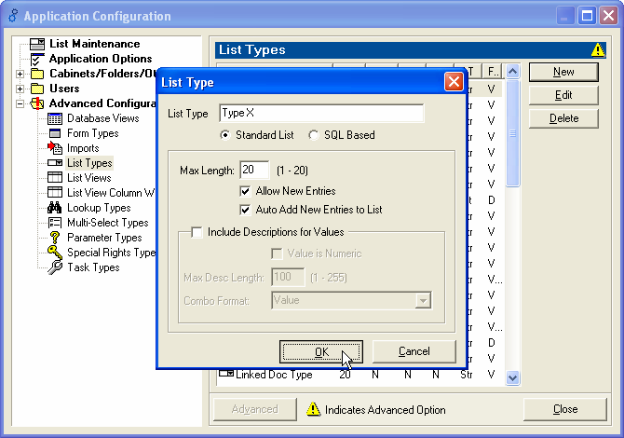This screenshot has width=624, height=438.
Task: Click the Form Types icon
Action: coord(55,133)
